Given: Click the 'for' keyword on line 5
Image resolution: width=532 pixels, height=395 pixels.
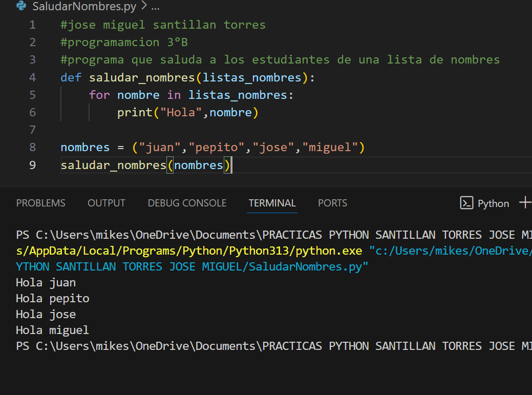Looking at the screenshot, I should (99, 95).
